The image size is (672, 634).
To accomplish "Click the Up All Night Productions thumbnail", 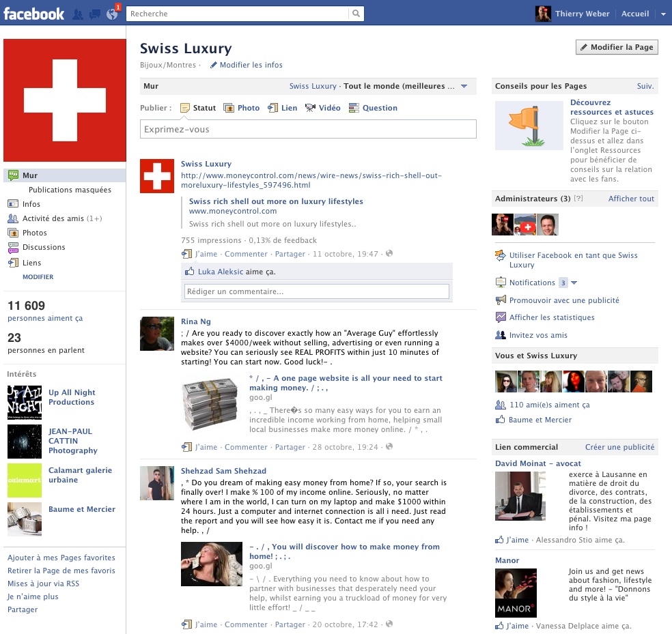I will click(x=25, y=403).
